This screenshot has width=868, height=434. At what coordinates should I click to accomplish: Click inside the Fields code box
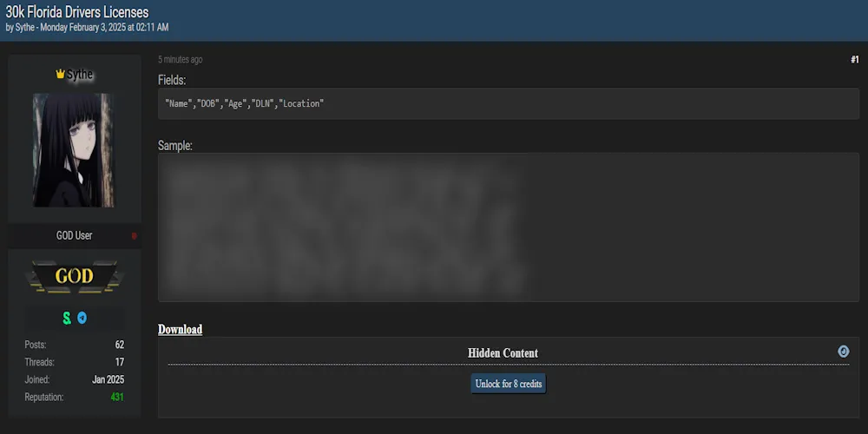(x=508, y=103)
